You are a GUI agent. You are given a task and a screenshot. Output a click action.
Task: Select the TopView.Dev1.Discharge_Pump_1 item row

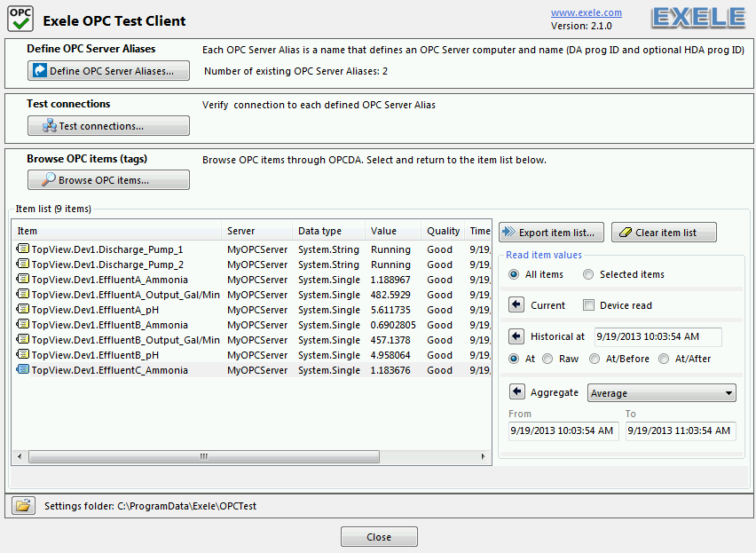point(252,249)
